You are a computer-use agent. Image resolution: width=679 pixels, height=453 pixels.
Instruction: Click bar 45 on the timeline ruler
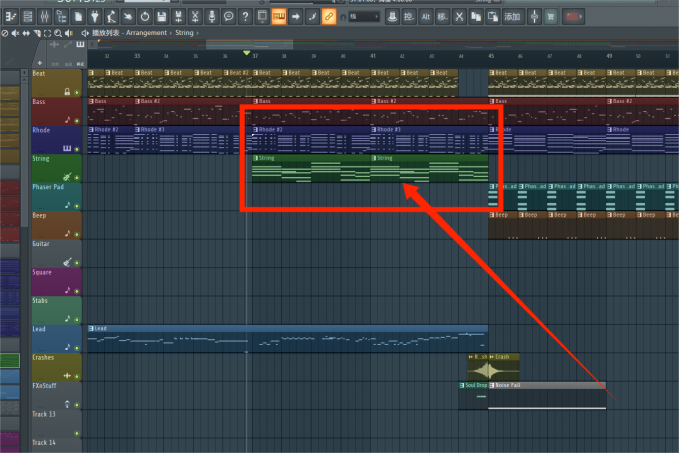(491, 56)
